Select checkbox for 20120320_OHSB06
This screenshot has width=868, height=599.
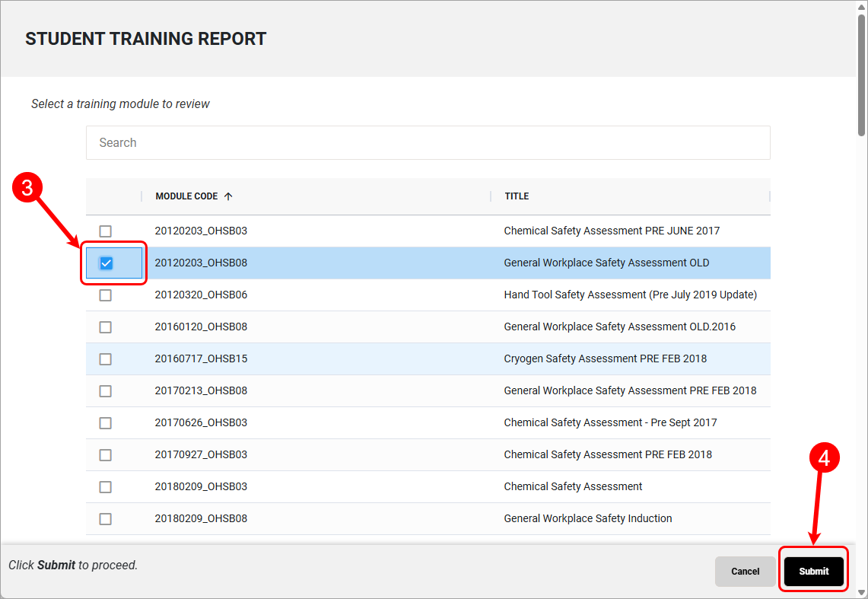pos(105,295)
